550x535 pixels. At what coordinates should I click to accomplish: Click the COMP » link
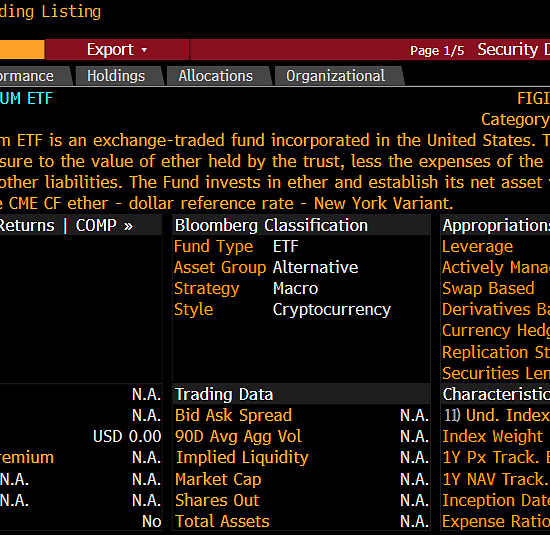(x=104, y=225)
